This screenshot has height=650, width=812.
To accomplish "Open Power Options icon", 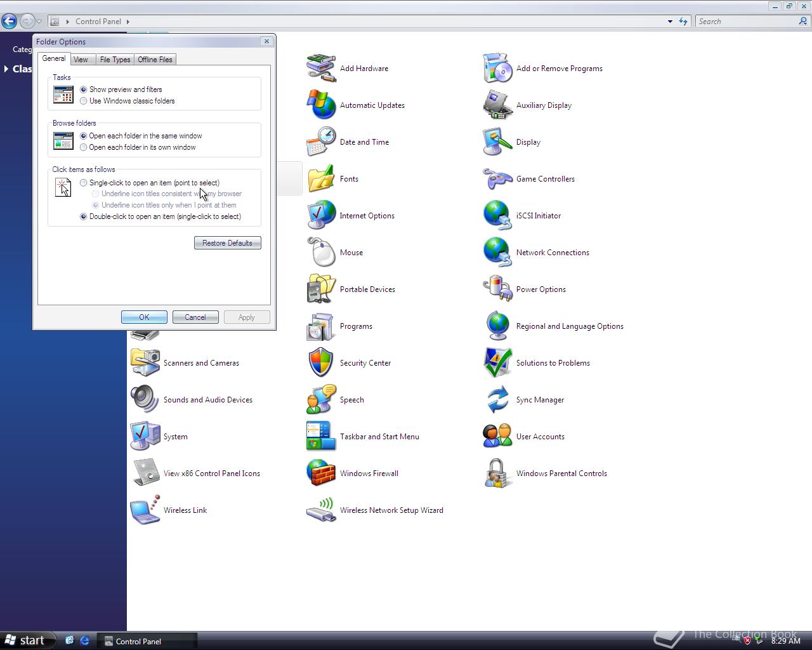I will (497, 289).
